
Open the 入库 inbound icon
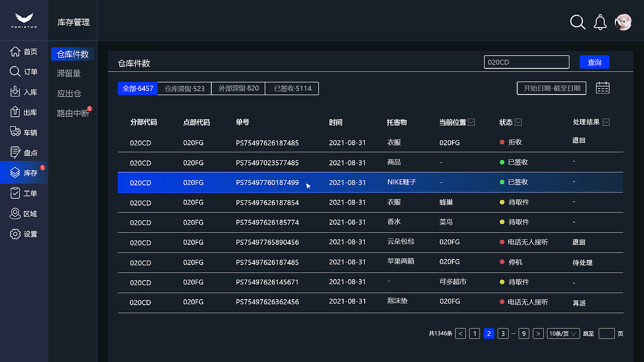(x=15, y=92)
